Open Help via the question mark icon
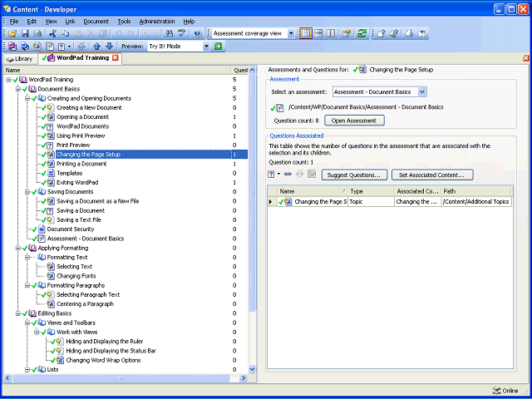This screenshot has width=532, height=399. (198, 33)
